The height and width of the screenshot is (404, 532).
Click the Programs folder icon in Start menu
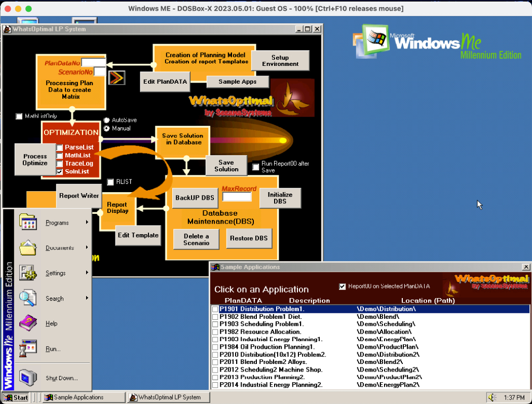click(x=28, y=223)
